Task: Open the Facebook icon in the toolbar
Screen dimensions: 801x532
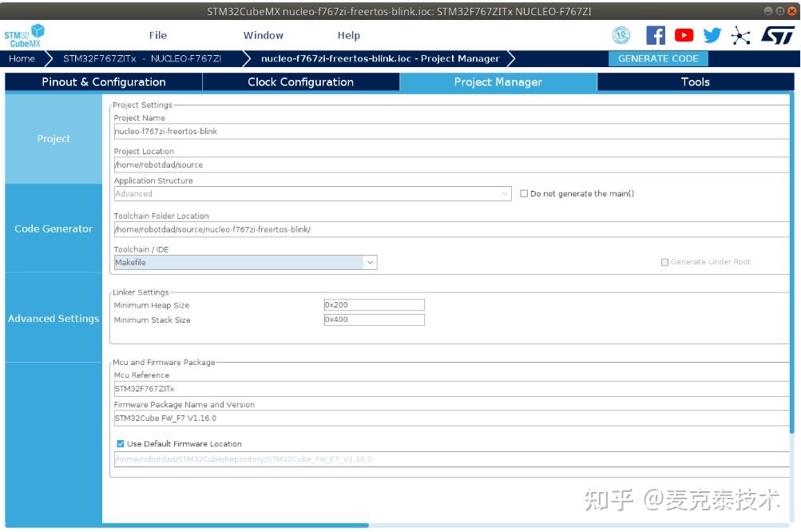Action: click(x=655, y=34)
